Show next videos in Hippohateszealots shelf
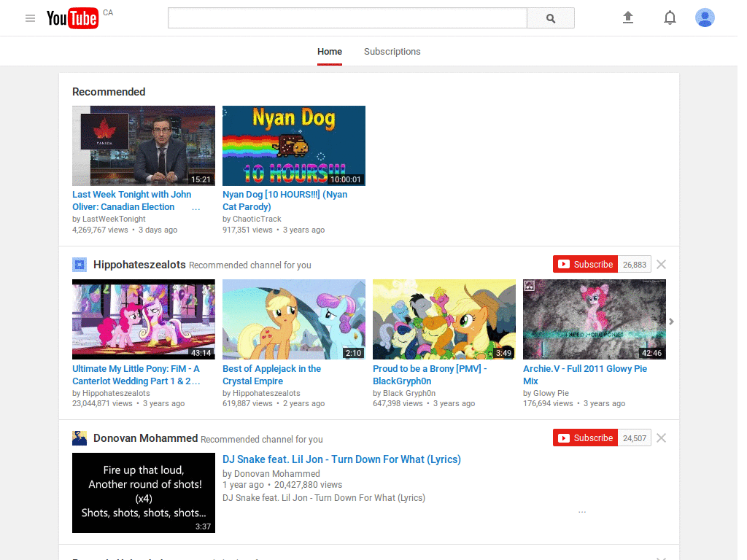 pyautogui.click(x=671, y=322)
